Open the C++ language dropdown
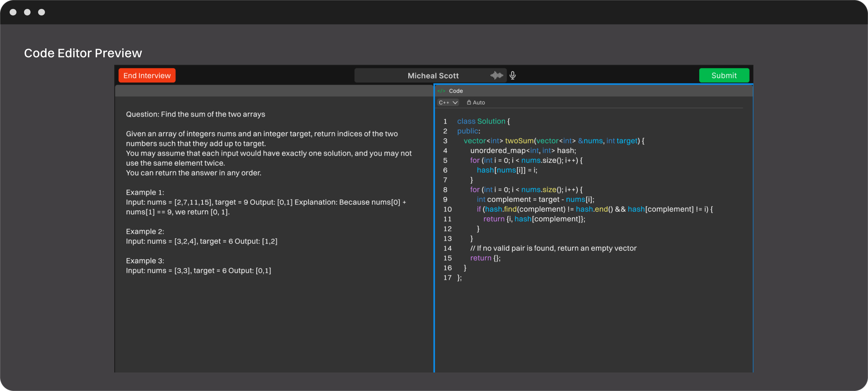 (x=448, y=103)
